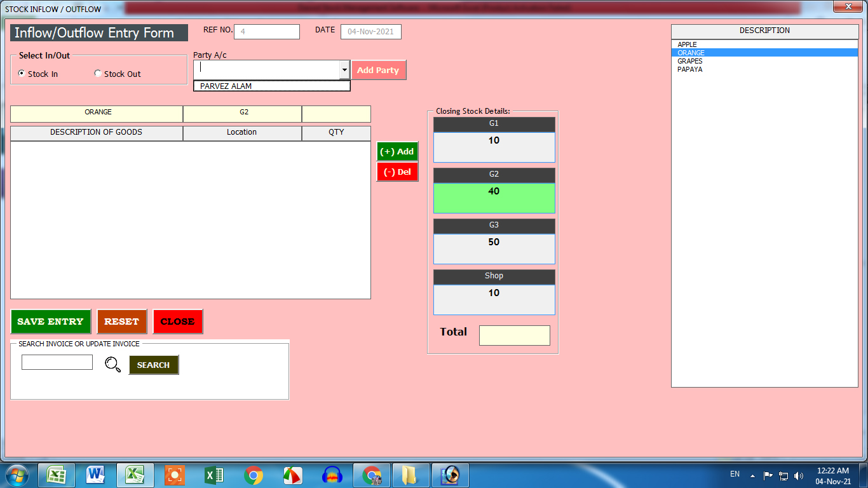This screenshot has width=868, height=488.
Task: Click the green highlighted G2 stock box
Action: point(494,198)
